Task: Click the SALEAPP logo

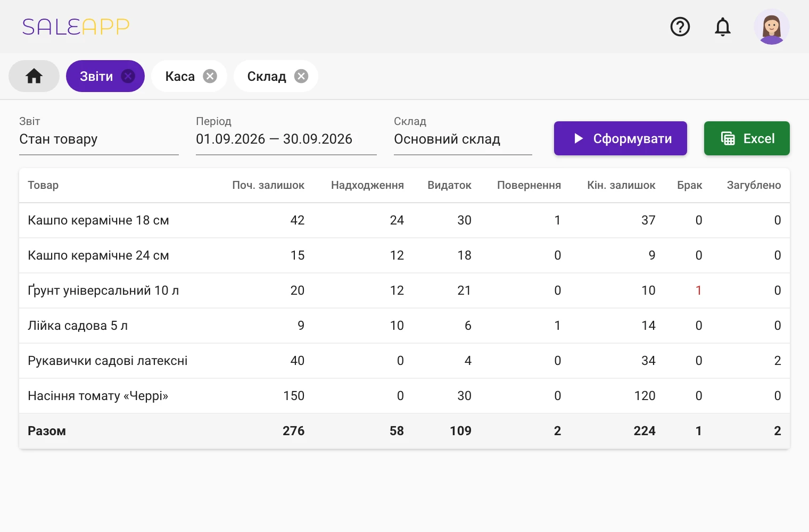Action: coord(76,27)
